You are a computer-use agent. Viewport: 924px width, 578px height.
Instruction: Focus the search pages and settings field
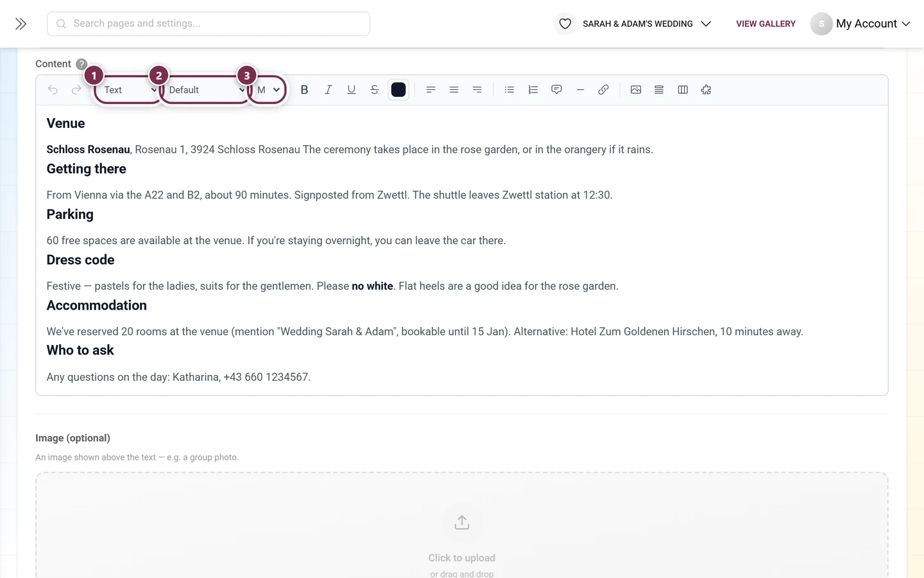[209, 24]
